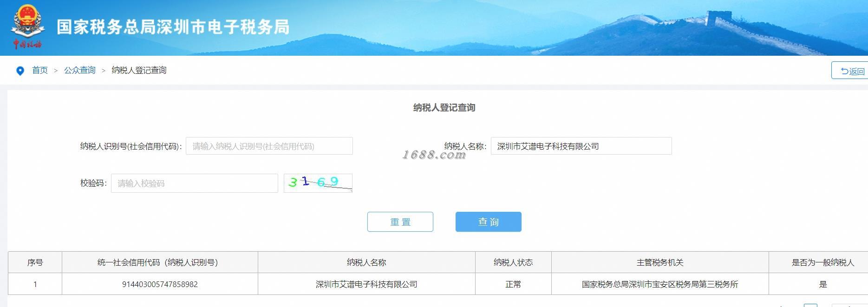Click the 纳税人状态 column header
Image resolution: width=868 pixels, height=307 pixels.
(x=513, y=262)
